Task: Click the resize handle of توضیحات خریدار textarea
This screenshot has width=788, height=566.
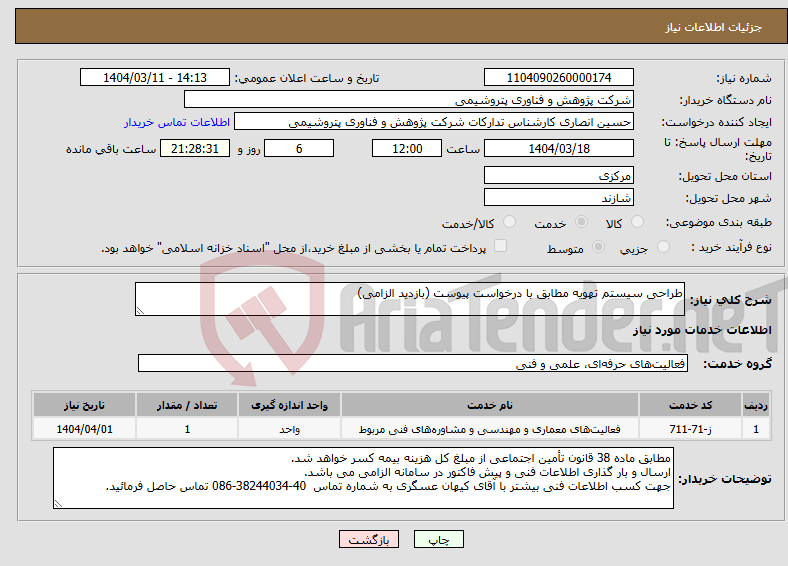Action: coord(59,503)
